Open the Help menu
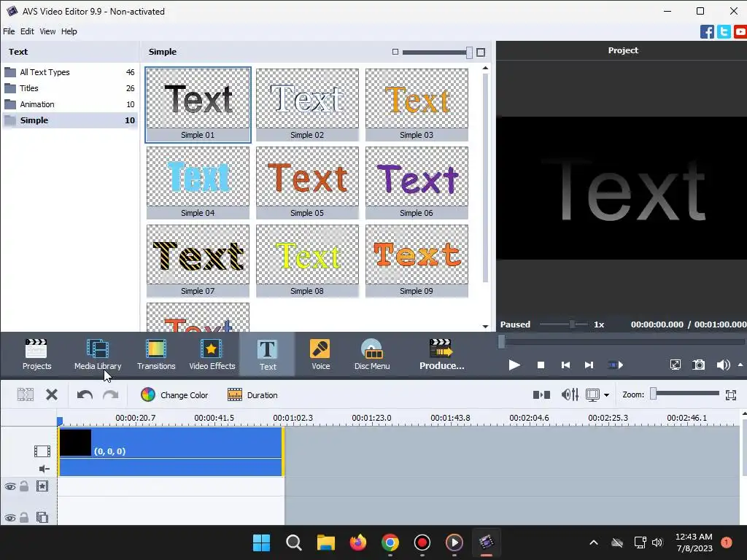Image resolution: width=747 pixels, height=560 pixels. point(69,31)
